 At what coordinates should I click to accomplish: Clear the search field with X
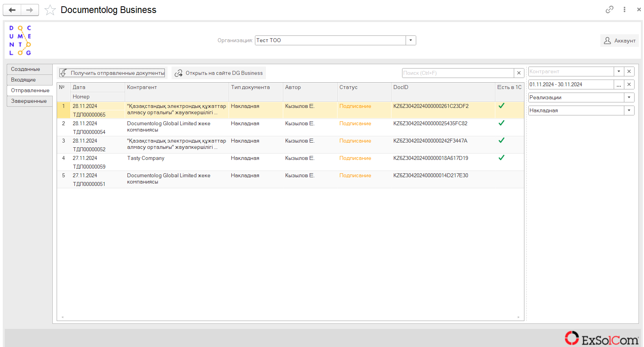[519, 73]
